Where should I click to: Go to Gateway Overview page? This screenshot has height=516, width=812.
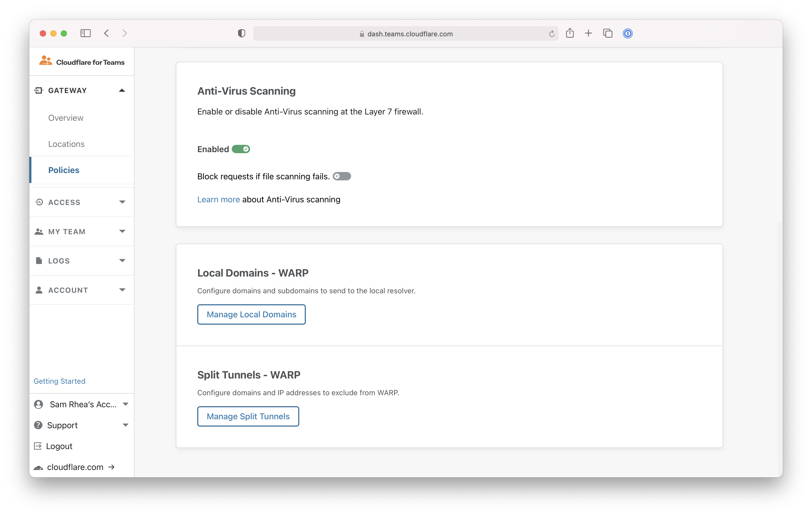(x=66, y=118)
